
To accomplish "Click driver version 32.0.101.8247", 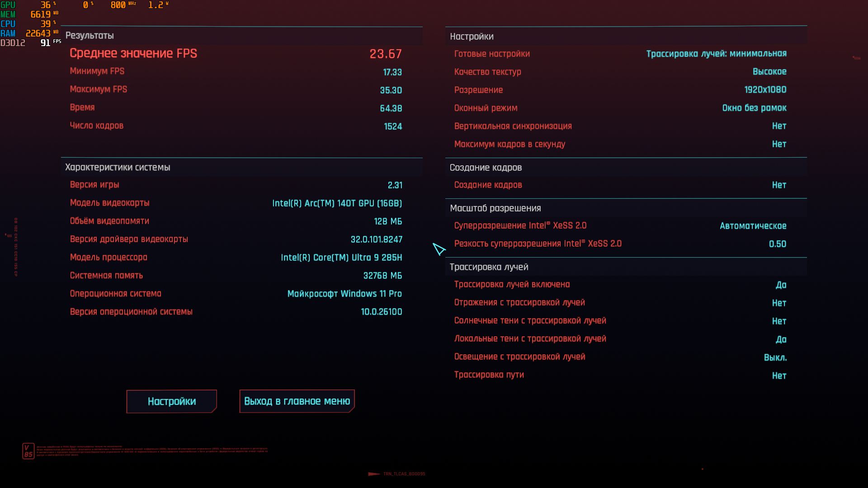I will 376,239.
